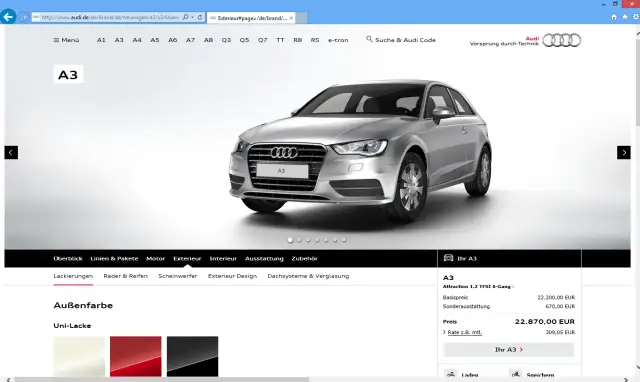The image size is (640, 382).
Task: Choose the black Uni-Lack color swatch
Action: click(192, 356)
